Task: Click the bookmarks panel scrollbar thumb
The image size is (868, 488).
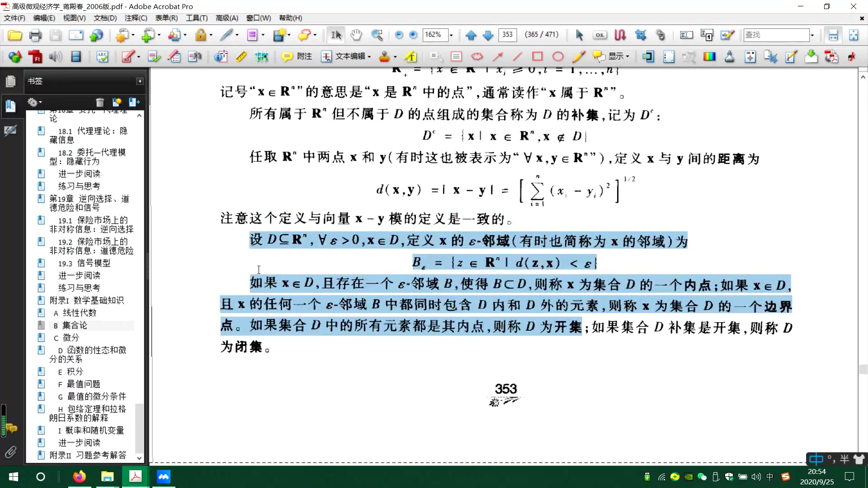Action: coord(139,427)
